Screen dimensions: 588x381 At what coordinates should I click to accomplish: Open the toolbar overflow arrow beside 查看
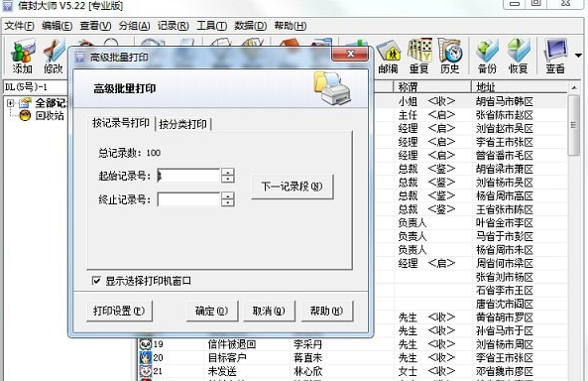tap(578, 56)
